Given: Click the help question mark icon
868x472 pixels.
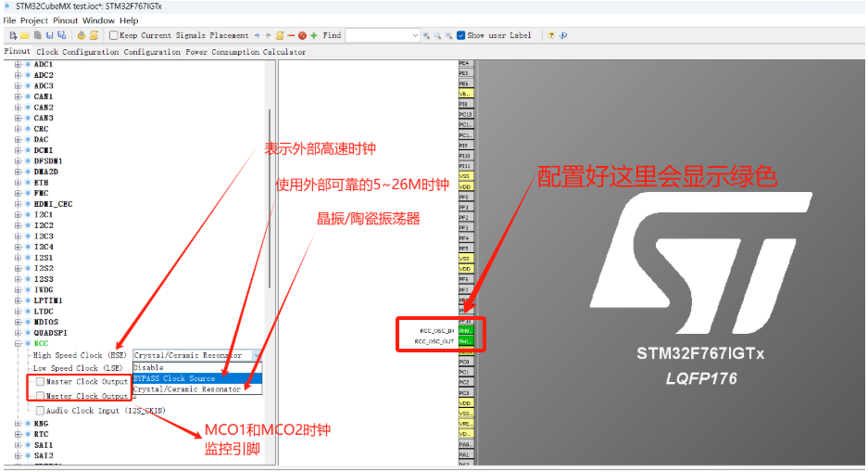Looking at the screenshot, I should 551,35.
